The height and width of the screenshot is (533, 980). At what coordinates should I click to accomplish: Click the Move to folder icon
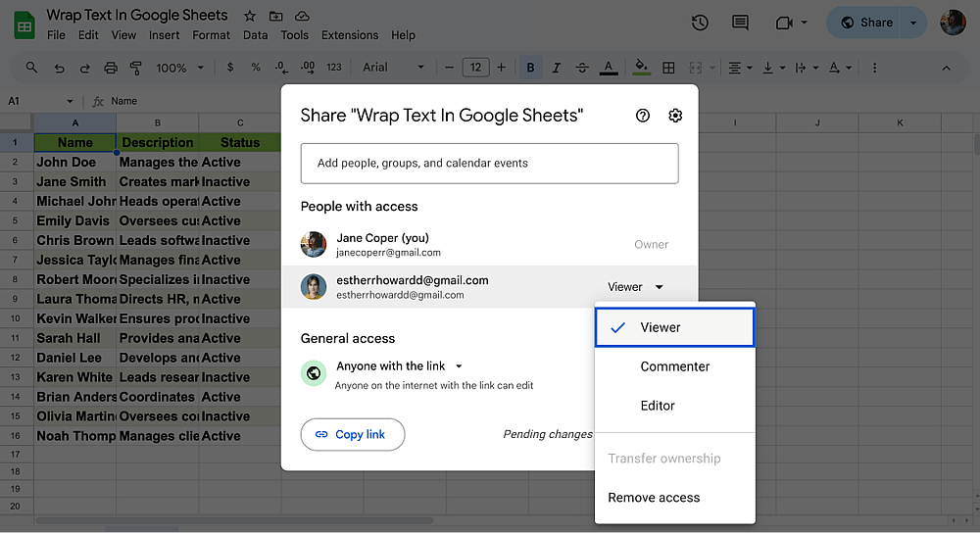[x=275, y=17]
